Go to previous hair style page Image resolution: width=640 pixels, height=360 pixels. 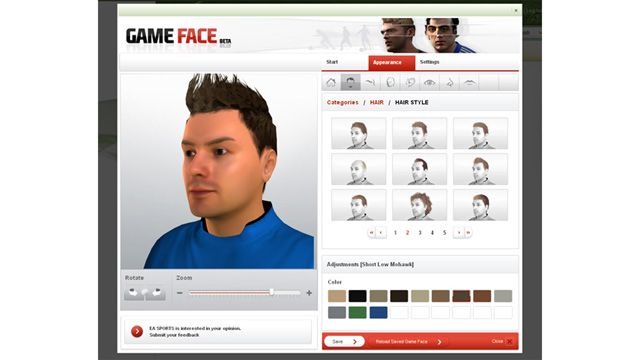(x=381, y=233)
